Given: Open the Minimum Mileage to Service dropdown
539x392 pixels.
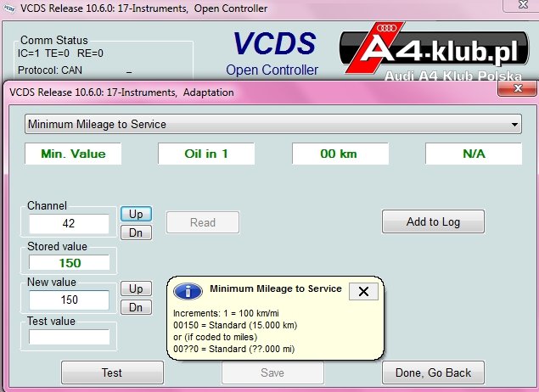Looking at the screenshot, I should click(x=273, y=124).
